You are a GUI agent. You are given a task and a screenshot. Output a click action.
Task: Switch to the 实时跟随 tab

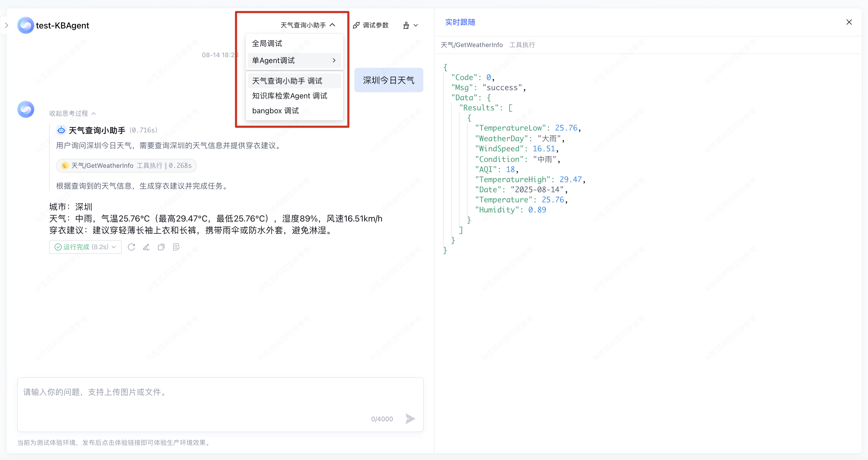(460, 22)
